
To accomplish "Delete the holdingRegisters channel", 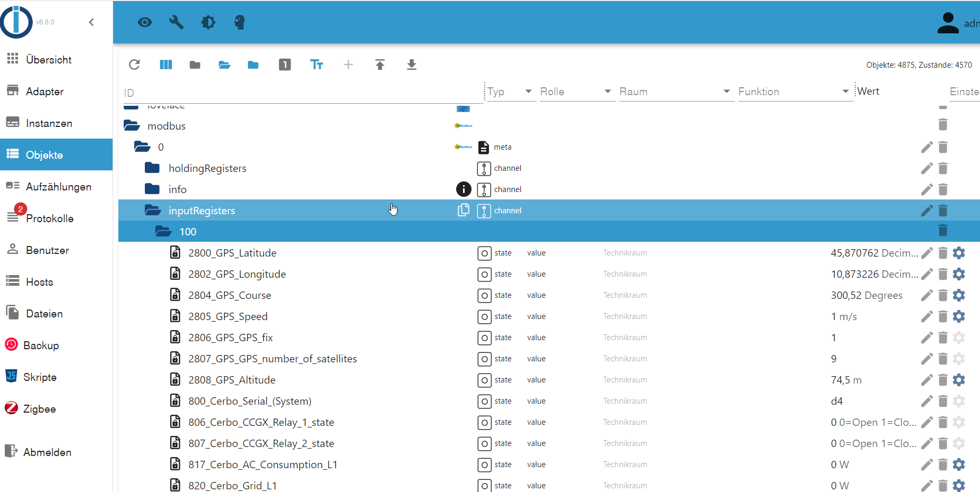I will click(x=943, y=168).
